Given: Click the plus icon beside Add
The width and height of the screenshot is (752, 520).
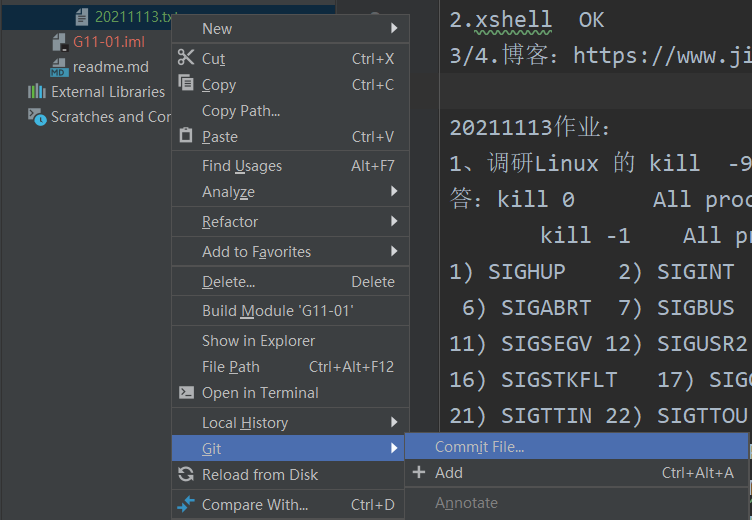Looking at the screenshot, I should pos(419,472).
